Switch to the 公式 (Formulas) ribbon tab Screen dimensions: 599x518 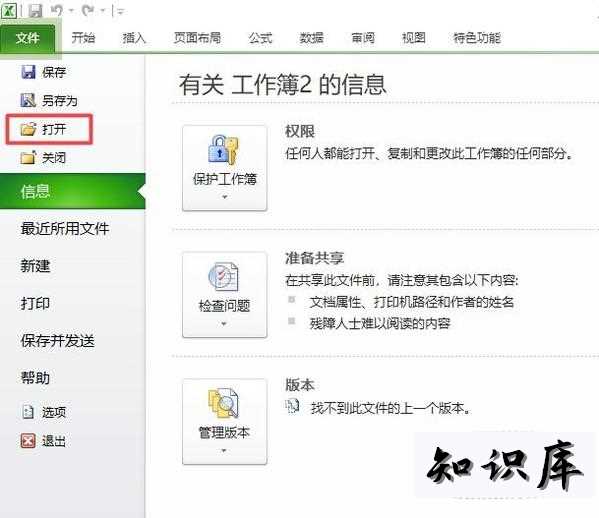click(261, 38)
